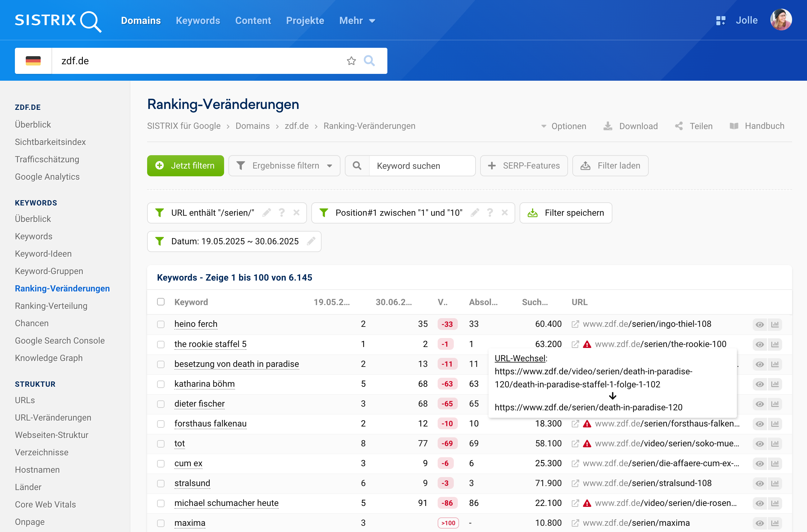Click red warning triangle on tot row
This screenshot has width=807, height=532.
pyautogui.click(x=587, y=444)
